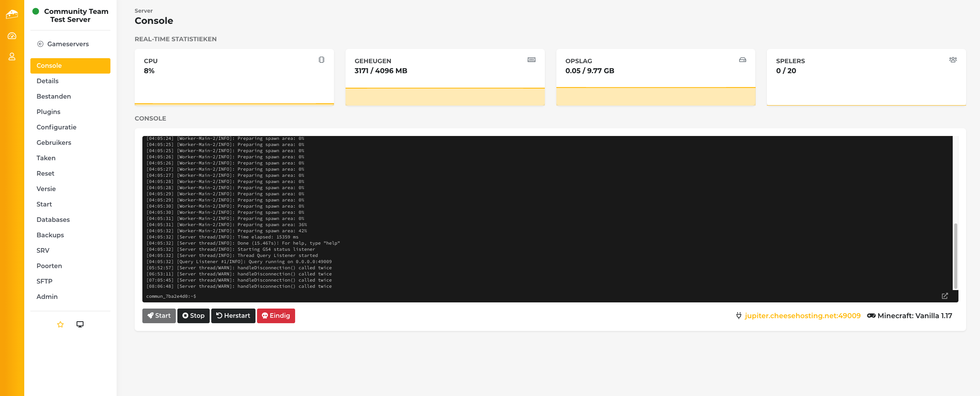980x396 pixels.
Task: Click the CPU chip icon
Action: click(x=321, y=60)
